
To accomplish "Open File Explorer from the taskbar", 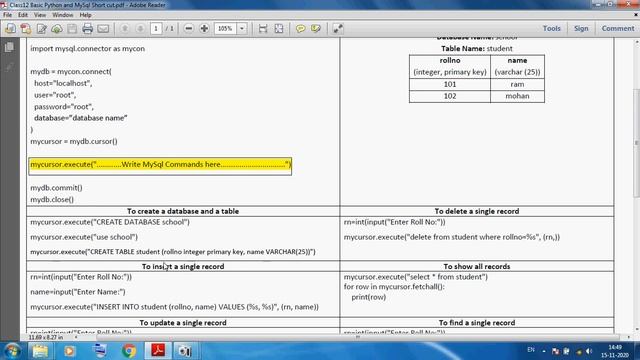I will tap(40, 351).
